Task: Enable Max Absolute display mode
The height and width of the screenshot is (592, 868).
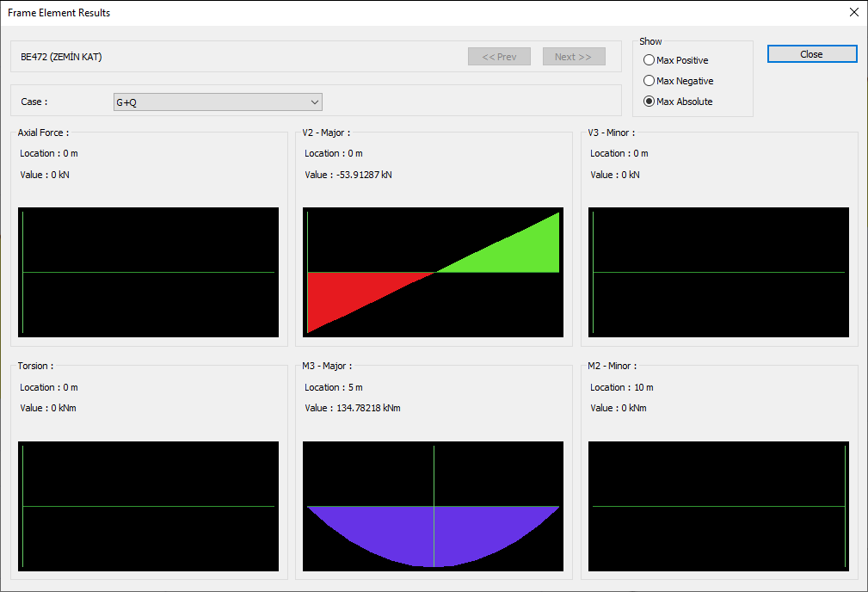Action: [x=649, y=102]
